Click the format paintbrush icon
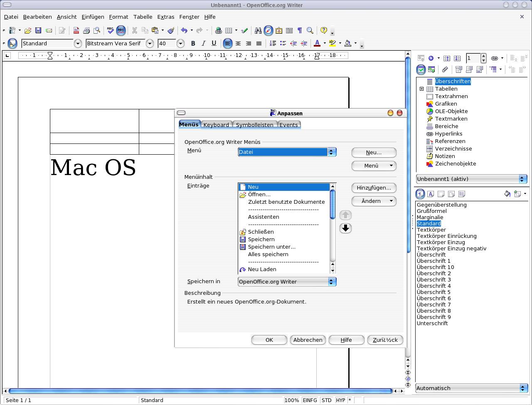Screen dimensions: 532x405 (x=171, y=30)
